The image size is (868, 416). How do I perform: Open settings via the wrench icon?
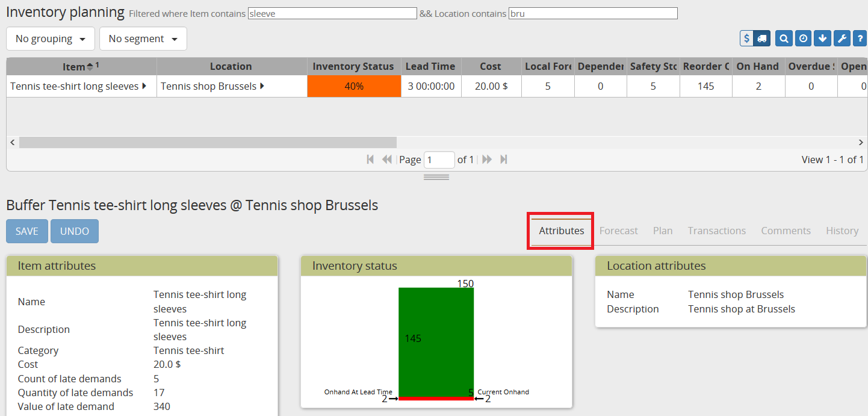pos(842,38)
